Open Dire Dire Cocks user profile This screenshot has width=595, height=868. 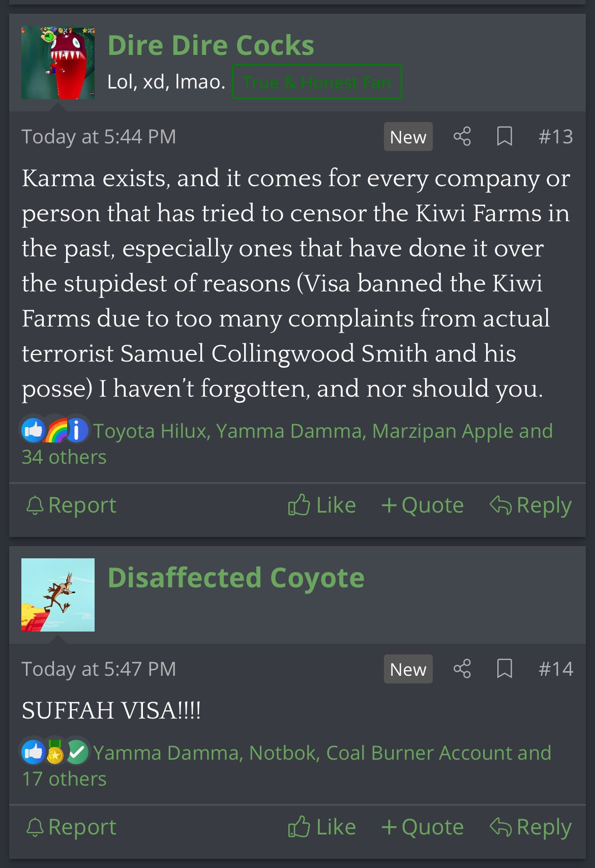(x=211, y=45)
